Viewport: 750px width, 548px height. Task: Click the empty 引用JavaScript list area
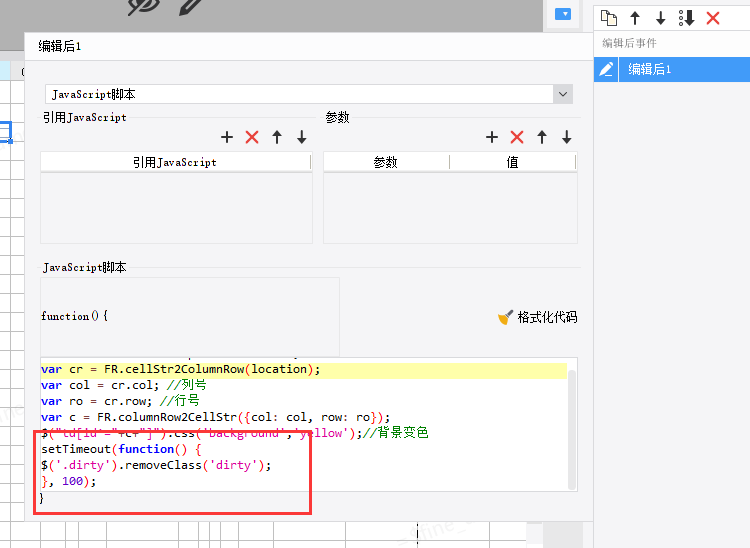176,208
